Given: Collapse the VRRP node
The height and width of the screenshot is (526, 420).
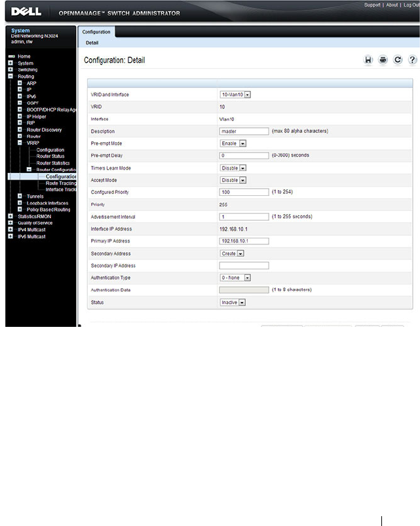Looking at the screenshot, I should coord(20,143).
